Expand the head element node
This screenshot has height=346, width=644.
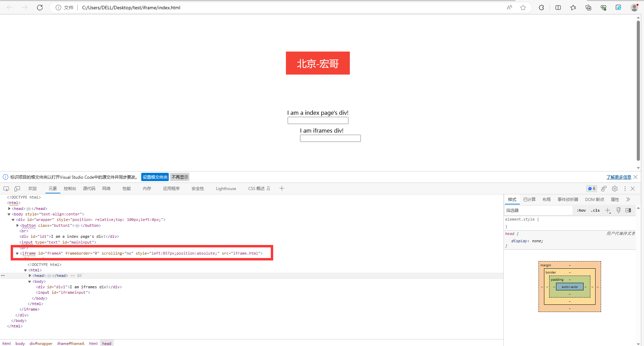point(9,209)
